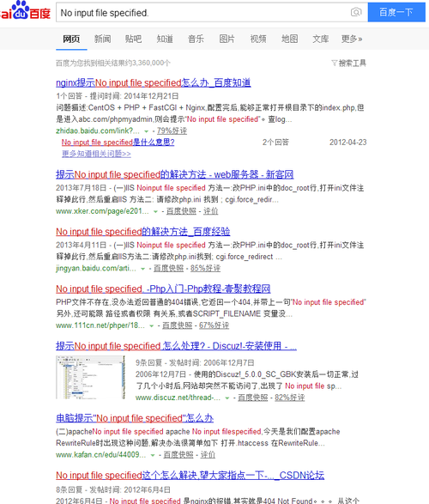Expand dropdown arrow next to zhidao.baidu.com link
The image size is (429, 504).
[146, 131]
